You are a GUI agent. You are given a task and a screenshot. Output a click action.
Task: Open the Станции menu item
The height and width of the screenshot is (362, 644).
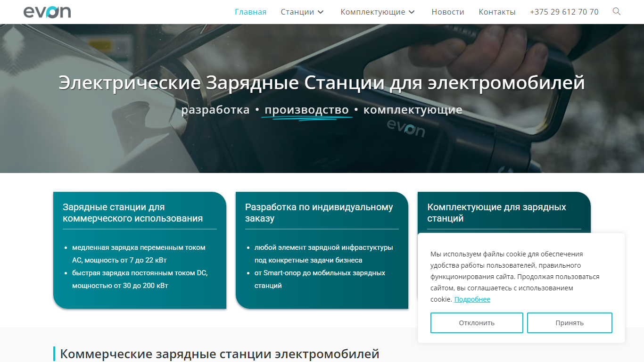297,12
